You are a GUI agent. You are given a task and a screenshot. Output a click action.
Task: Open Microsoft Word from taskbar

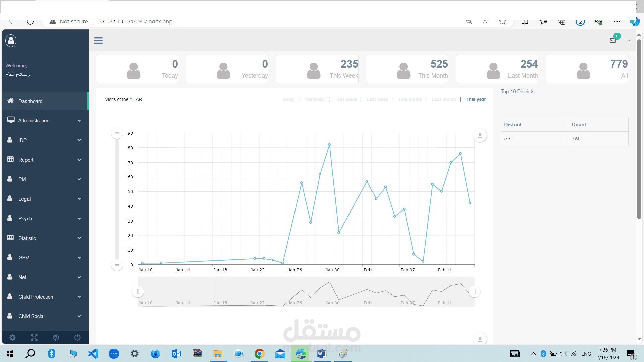tap(322, 354)
